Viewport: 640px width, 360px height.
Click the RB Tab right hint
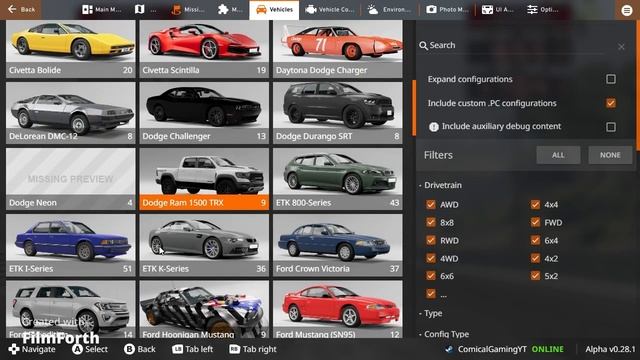[253, 349]
